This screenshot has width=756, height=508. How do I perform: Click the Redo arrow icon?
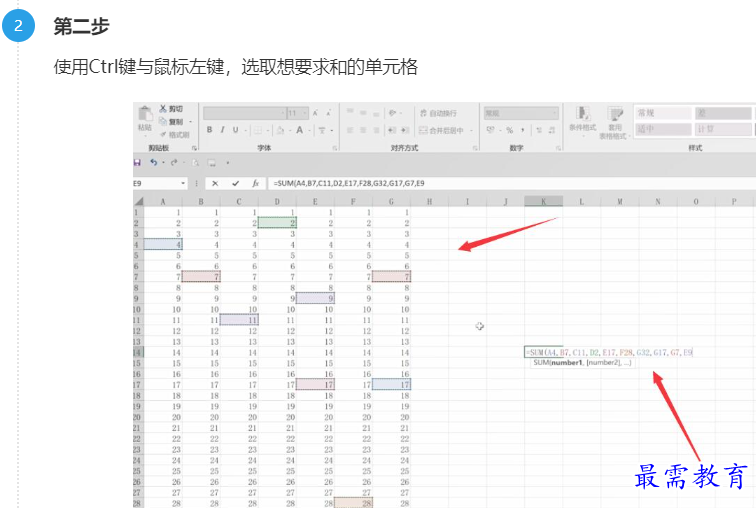click(174, 162)
